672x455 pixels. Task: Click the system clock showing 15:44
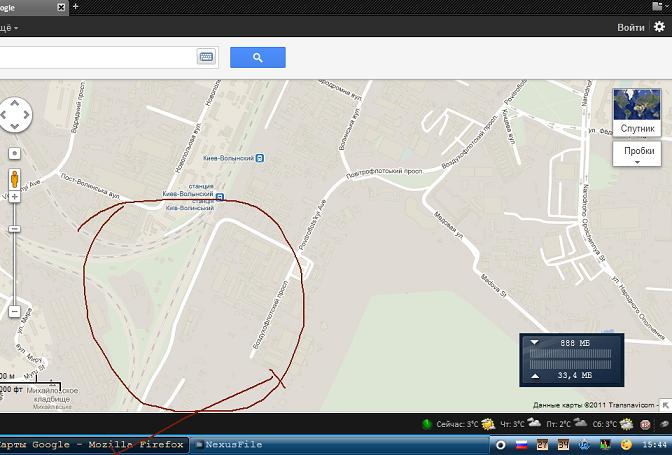click(x=656, y=445)
